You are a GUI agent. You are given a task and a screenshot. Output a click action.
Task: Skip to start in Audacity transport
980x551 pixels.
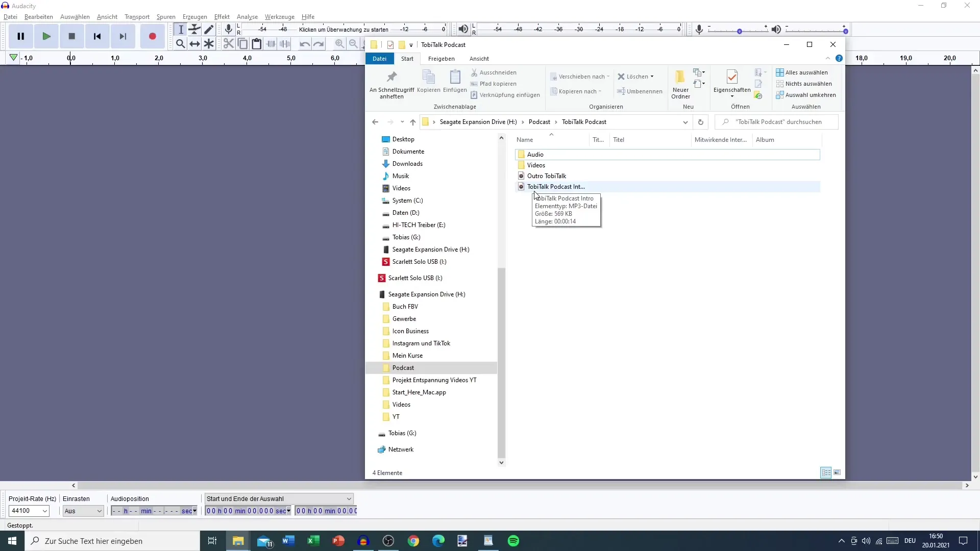[x=97, y=36]
